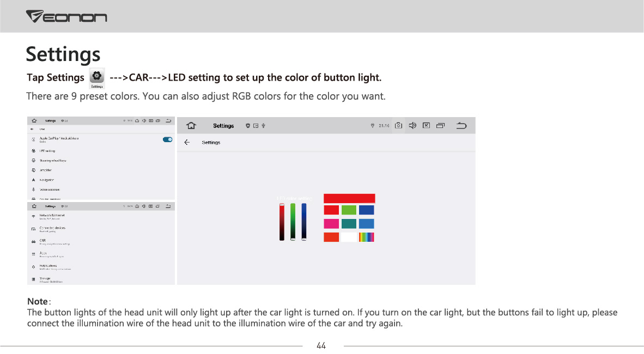
Task: Open the LED setting menu entry
Action: pyautogui.click(x=101, y=151)
